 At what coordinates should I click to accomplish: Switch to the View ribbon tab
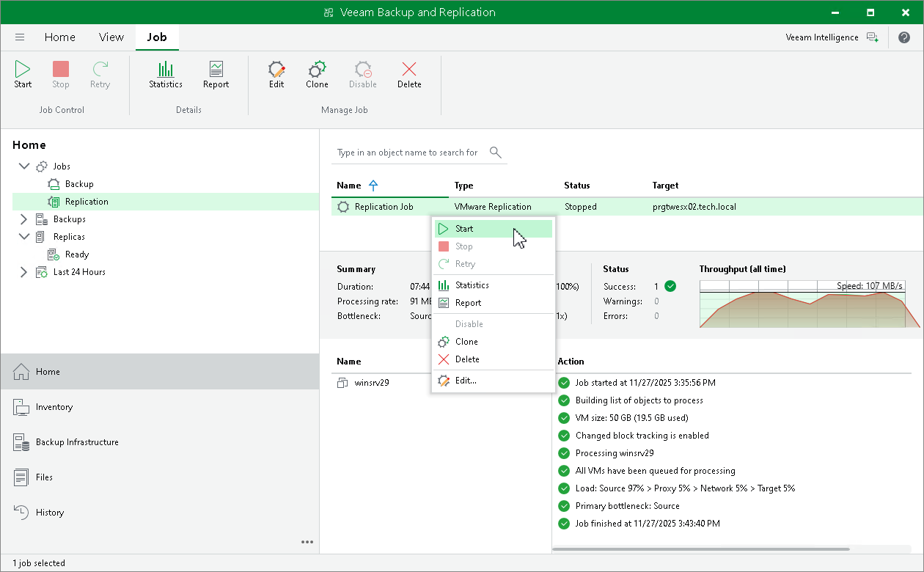tap(111, 37)
